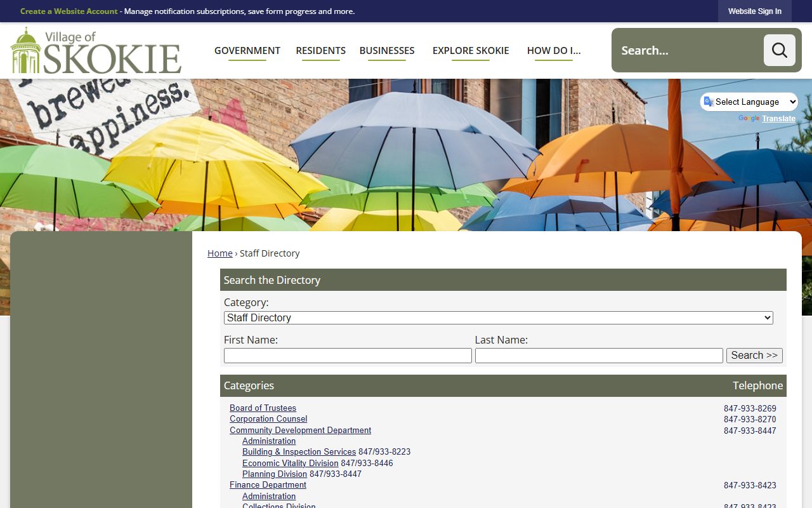Click the Last Name input field
Screen dimensions: 812x508
[x=599, y=356]
